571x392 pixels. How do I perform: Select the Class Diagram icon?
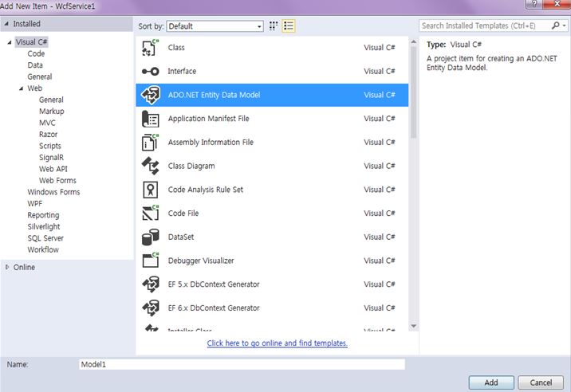coord(151,166)
